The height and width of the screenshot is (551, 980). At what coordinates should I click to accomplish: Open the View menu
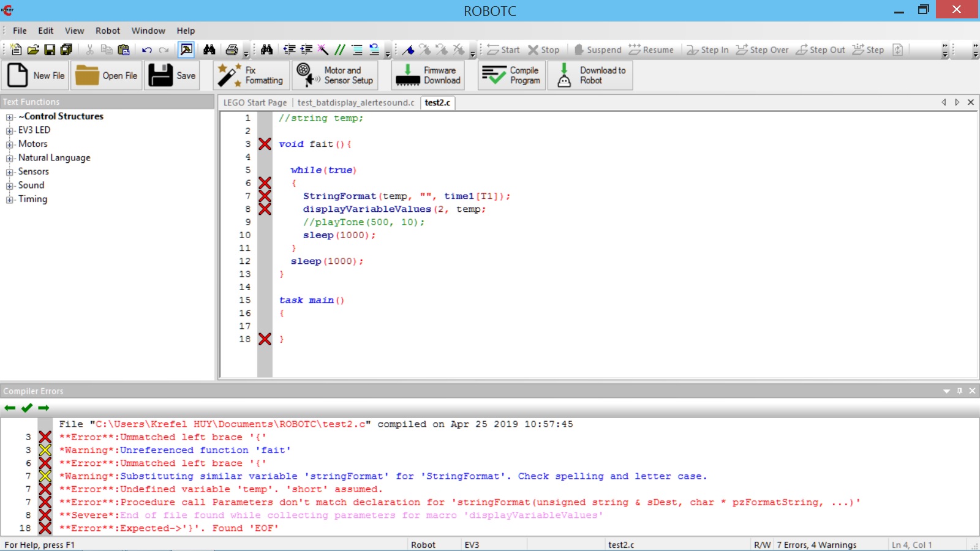coord(74,31)
